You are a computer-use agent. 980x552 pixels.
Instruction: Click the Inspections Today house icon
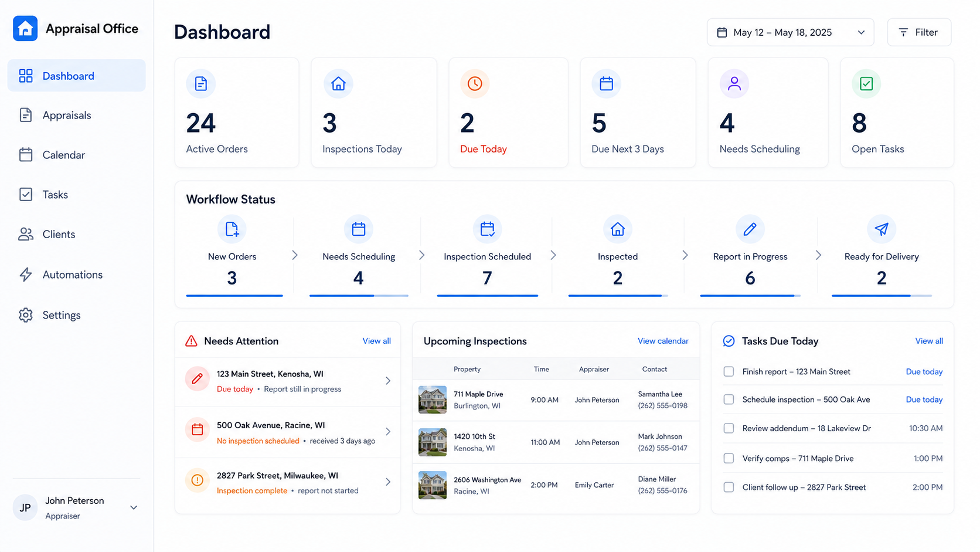click(x=338, y=84)
